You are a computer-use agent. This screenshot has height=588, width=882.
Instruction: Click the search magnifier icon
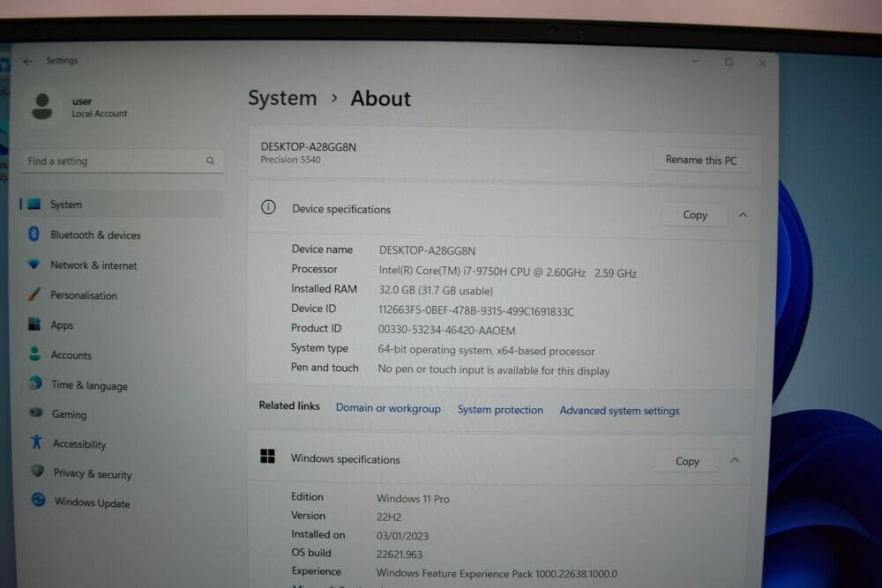coord(210,160)
